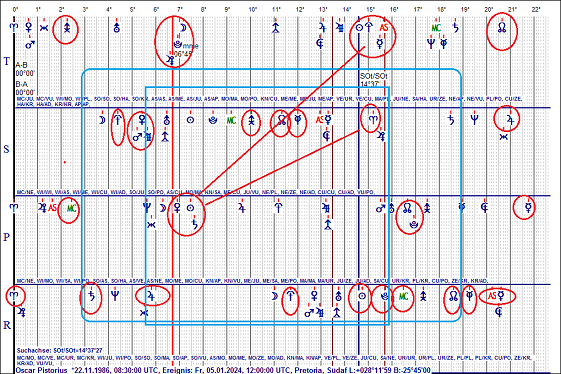Click the circled lunar node glyph in row T
This screenshot has height=374, width=561.
pos(502,28)
